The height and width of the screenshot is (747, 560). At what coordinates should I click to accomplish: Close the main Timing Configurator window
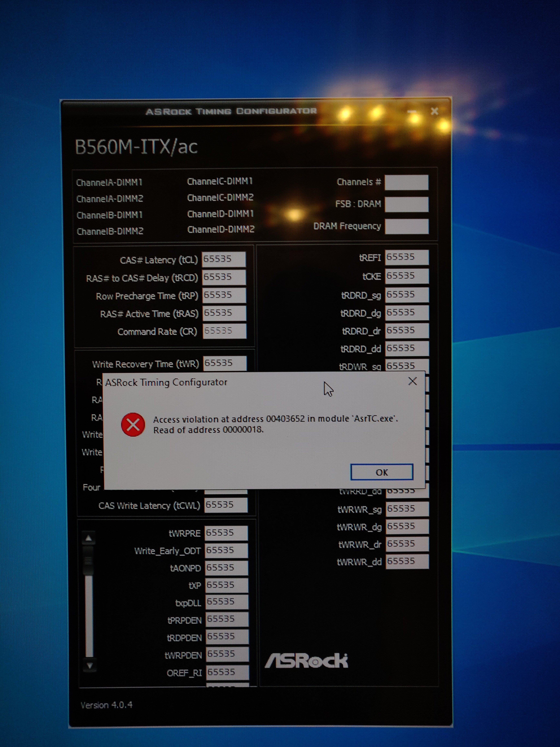tap(434, 111)
